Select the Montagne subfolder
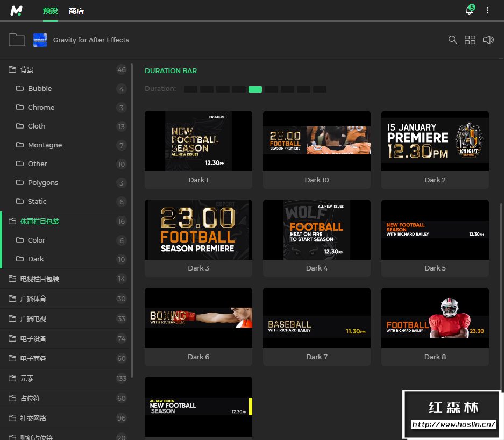504x440 pixels. [65, 145]
